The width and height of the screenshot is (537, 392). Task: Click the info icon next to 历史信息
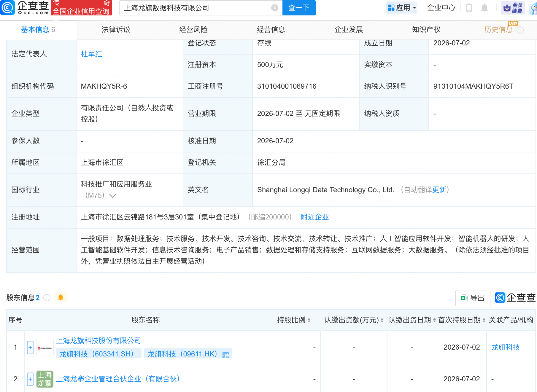(520, 30)
